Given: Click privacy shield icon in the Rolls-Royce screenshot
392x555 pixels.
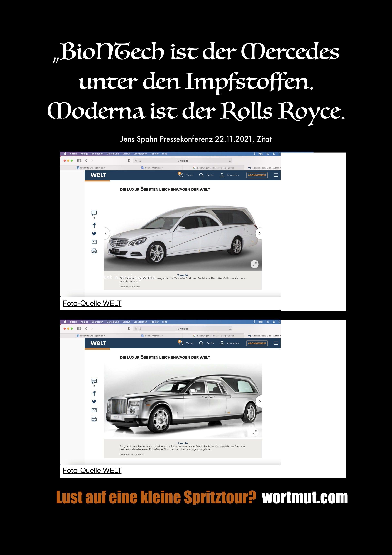Looking at the screenshot, I should tap(129, 328).
